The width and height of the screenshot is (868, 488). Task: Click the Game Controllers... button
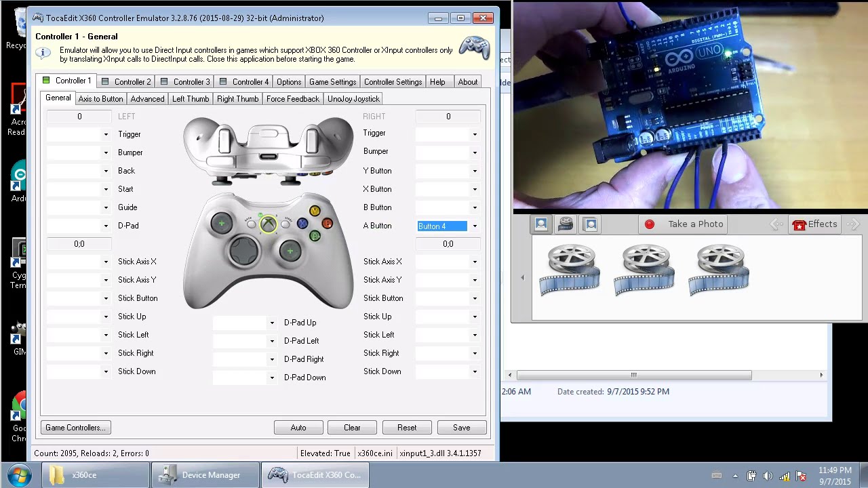click(x=75, y=428)
